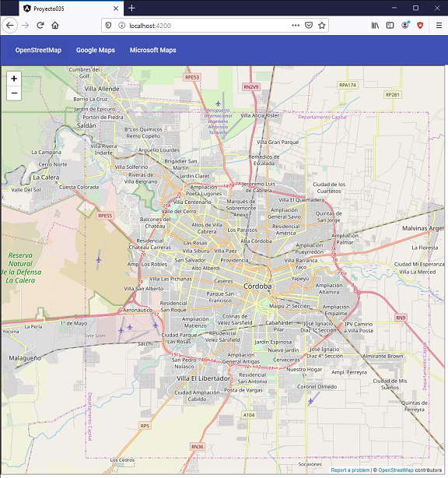The height and width of the screenshot is (478, 448).
Task: Click the Alta Córdoba label
Action: (256, 241)
